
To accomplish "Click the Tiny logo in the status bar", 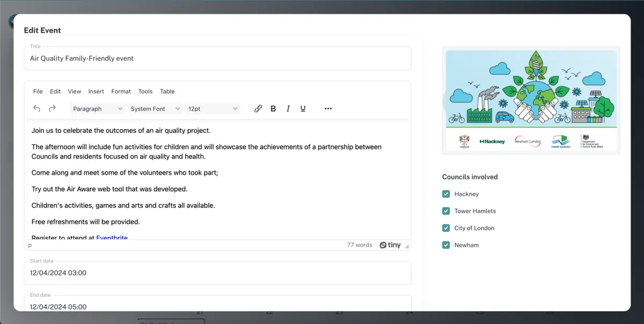I will [390, 245].
